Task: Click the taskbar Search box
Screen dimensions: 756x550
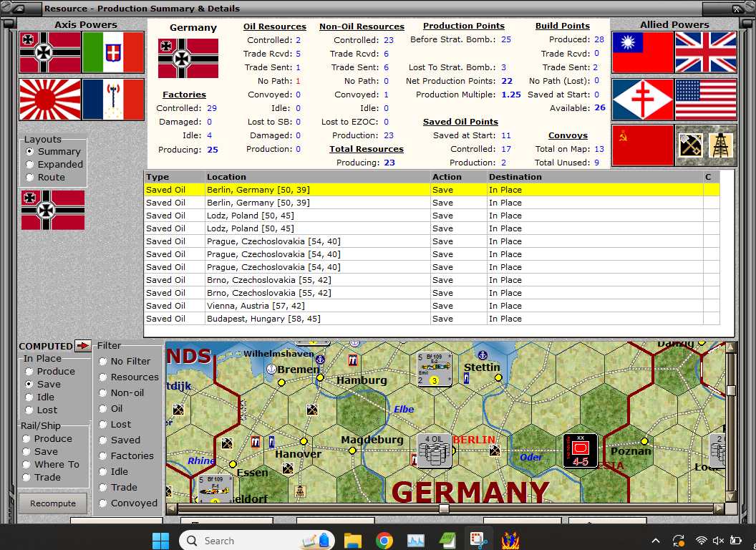Action: (x=256, y=541)
